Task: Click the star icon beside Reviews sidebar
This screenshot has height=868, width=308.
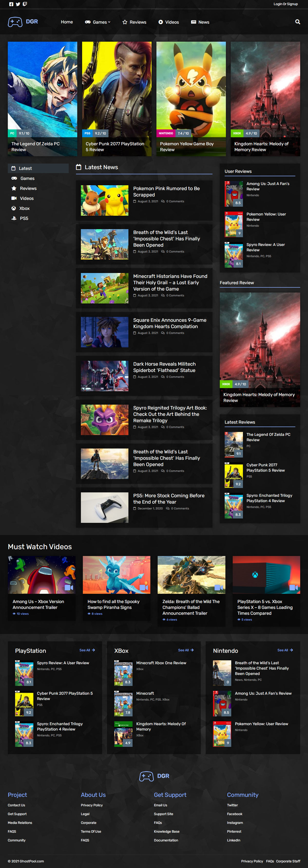Action: click(x=14, y=188)
